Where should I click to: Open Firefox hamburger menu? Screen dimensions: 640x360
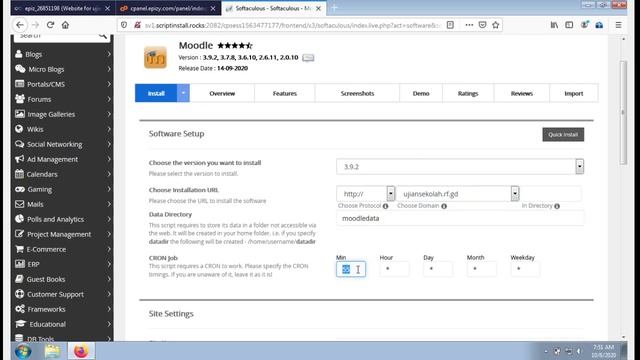point(618,25)
